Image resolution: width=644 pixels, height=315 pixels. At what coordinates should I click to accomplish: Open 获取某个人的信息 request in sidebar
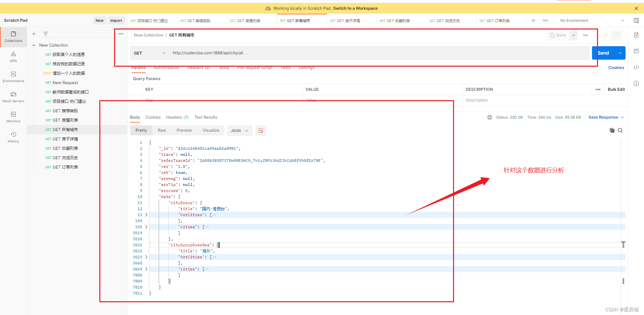point(68,55)
